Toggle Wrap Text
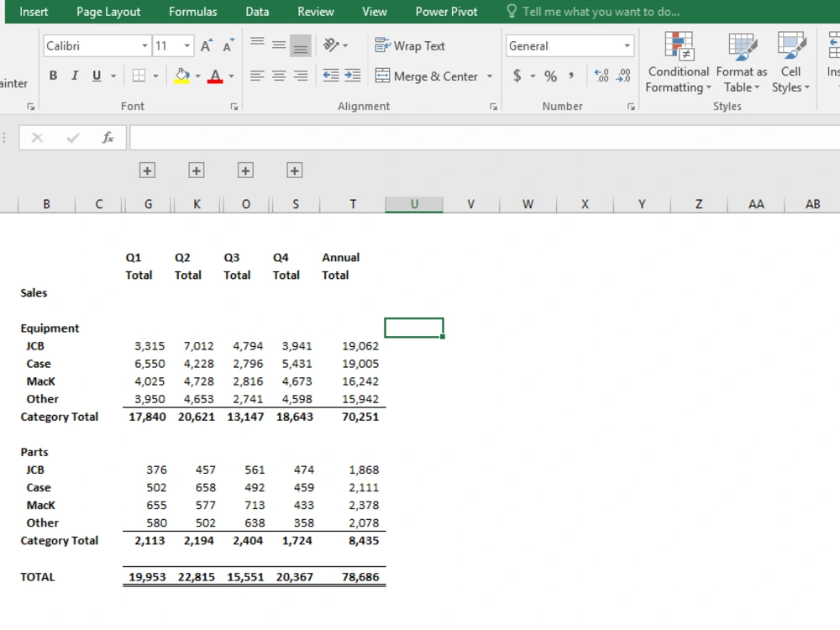Viewport: 840px width, 630px height. pyautogui.click(x=410, y=46)
